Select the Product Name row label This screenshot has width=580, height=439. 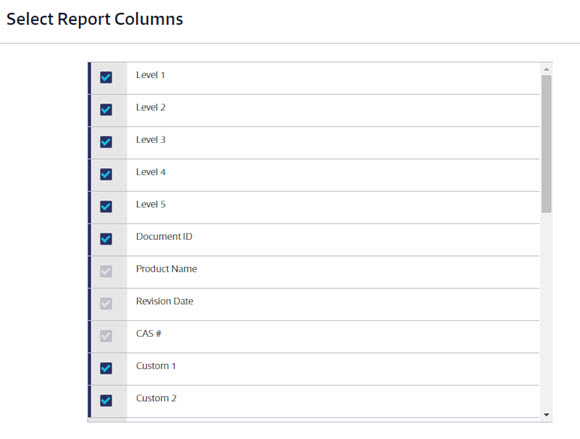[x=166, y=269]
